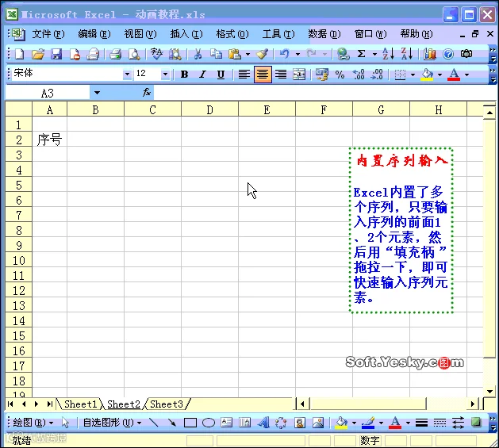This screenshot has width=499, height=448.
Task: Switch to the Sheet1 tab
Action: click(80, 404)
